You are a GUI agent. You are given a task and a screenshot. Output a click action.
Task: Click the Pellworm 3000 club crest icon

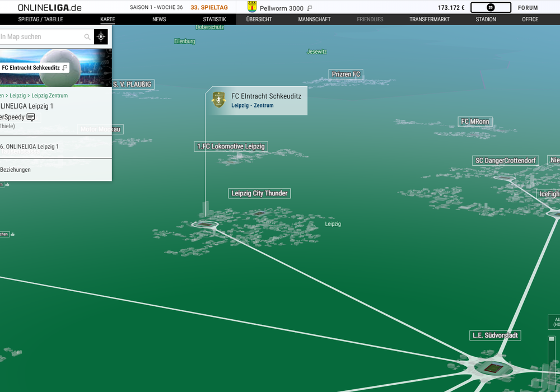[252, 7]
